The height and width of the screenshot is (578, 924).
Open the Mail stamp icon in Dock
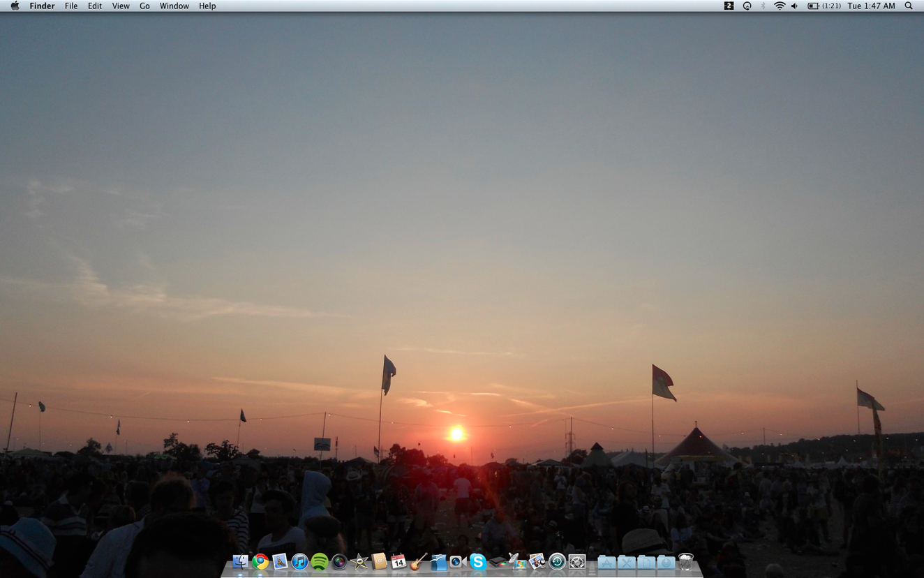point(280,561)
